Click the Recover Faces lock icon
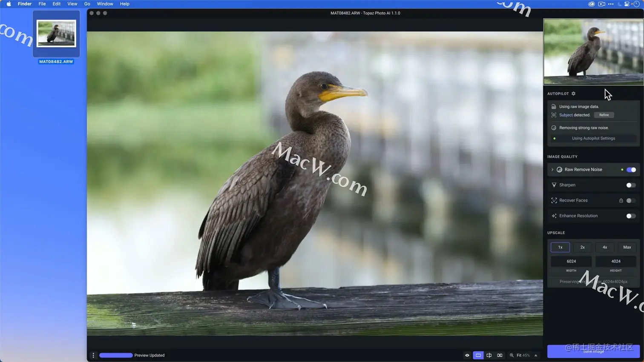This screenshot has height=362, width=644. 621,200
